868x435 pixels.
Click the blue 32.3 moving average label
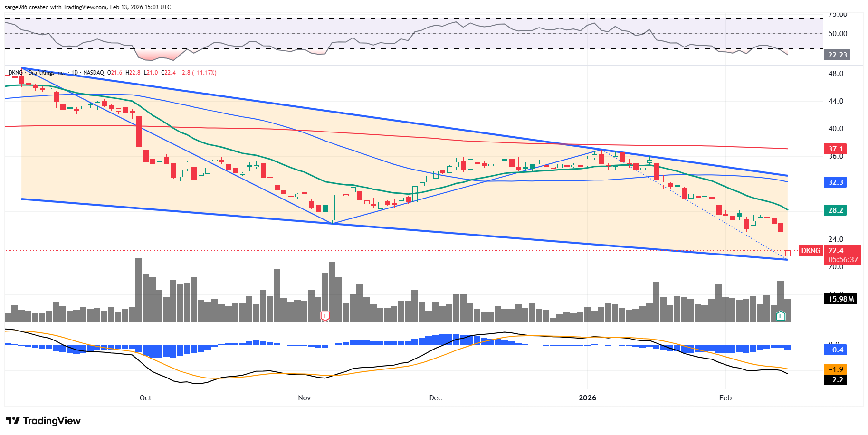point(835,182)
